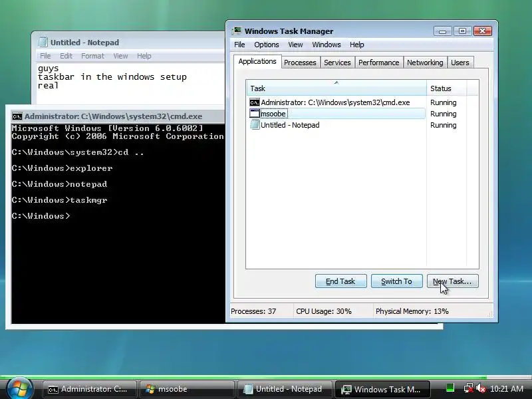The height and width of the screenshot is (399, 532).
Task: Sort by the Task column header
Action: pyautogui.click(x=336, y=88)
